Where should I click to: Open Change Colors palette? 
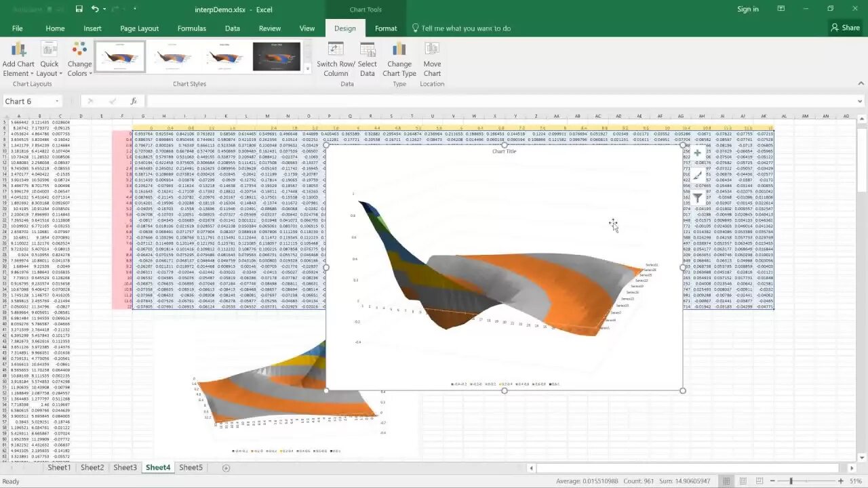tap(79, 60)
